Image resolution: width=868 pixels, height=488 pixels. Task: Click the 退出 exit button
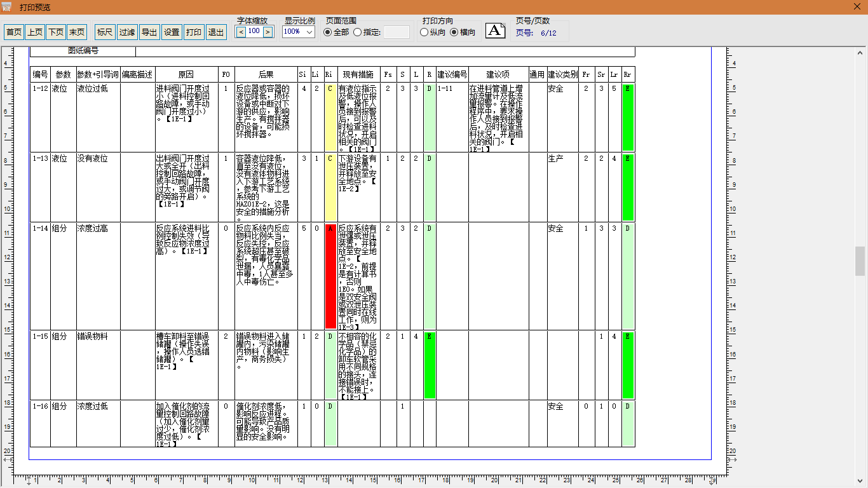coord(216,32)
